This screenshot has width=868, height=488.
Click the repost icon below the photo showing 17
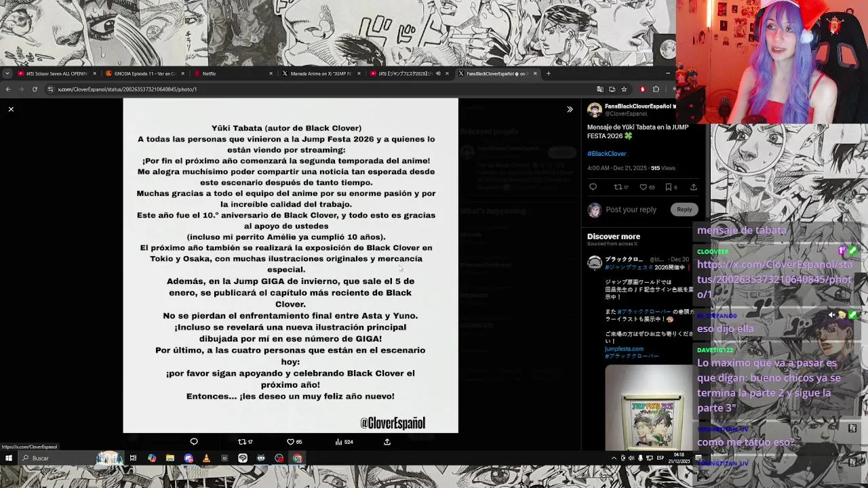245,442
